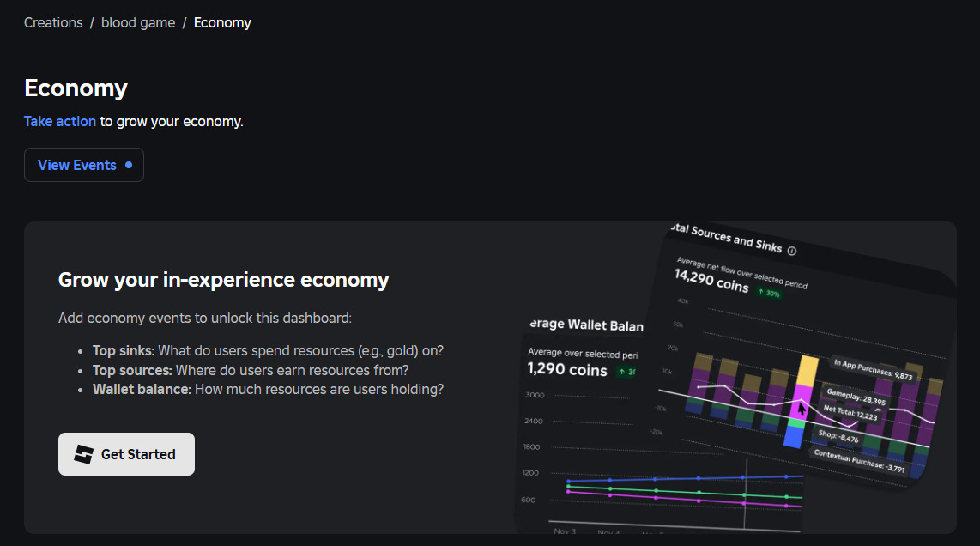Click info icon beside Total Sources and Sinks

coord(791,251)
